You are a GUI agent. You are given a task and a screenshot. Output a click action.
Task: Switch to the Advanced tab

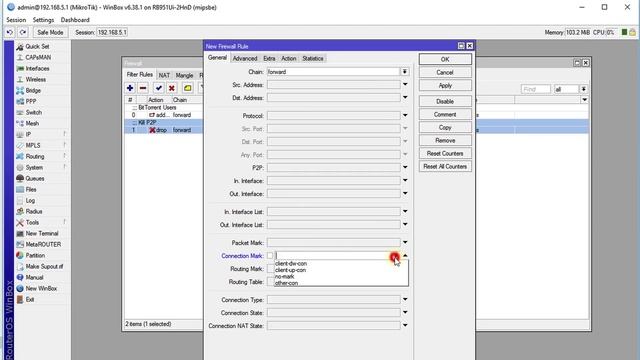[245, 58]
